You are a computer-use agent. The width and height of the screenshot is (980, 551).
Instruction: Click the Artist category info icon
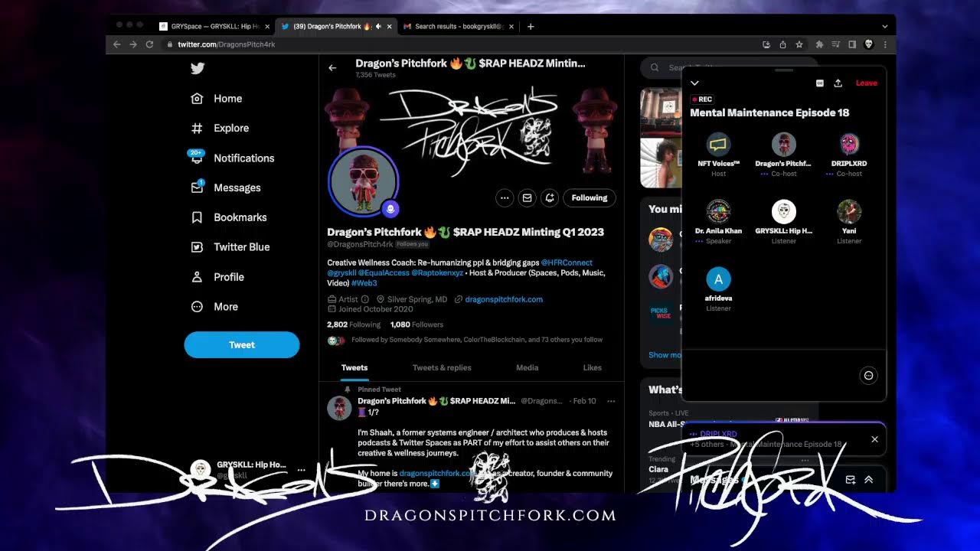[x=364, y=299]
